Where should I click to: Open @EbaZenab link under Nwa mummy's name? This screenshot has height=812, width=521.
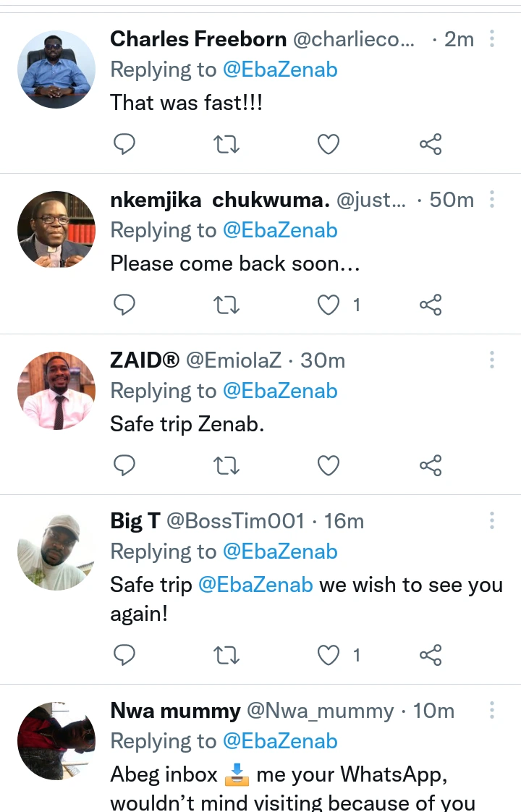point(280,741)
